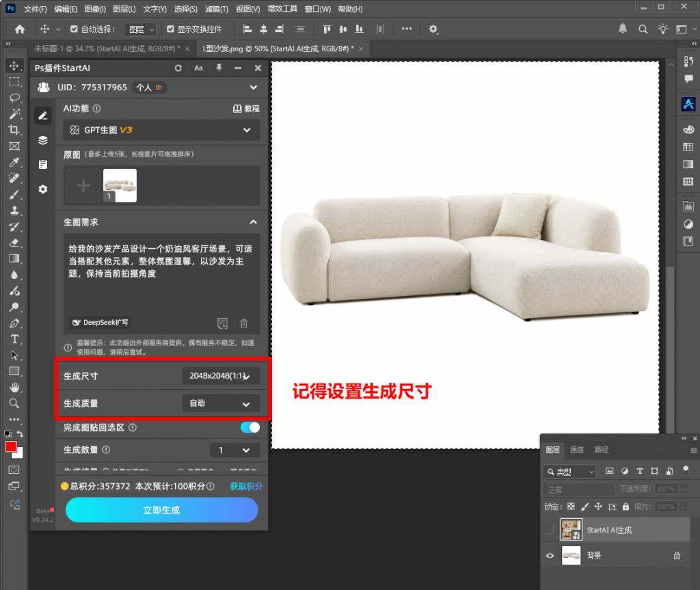Select the Hand tool
Screen dimensions: 700x590
pyautogui.click(x=14, y=387)
